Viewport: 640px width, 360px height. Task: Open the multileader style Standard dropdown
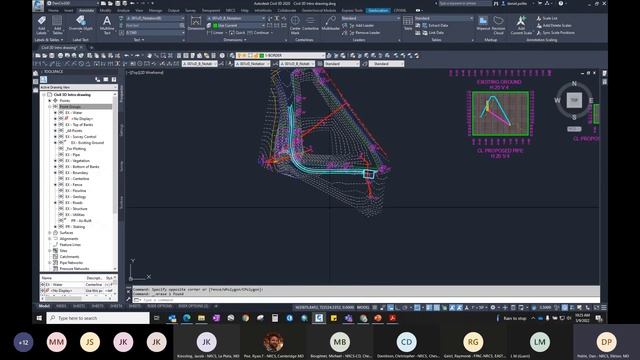pyautogui.click(x=370, y=18)
